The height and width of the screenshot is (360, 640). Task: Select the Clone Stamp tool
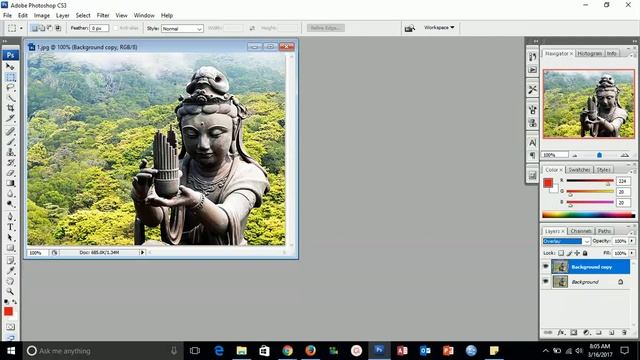click(x=10, y=152)
